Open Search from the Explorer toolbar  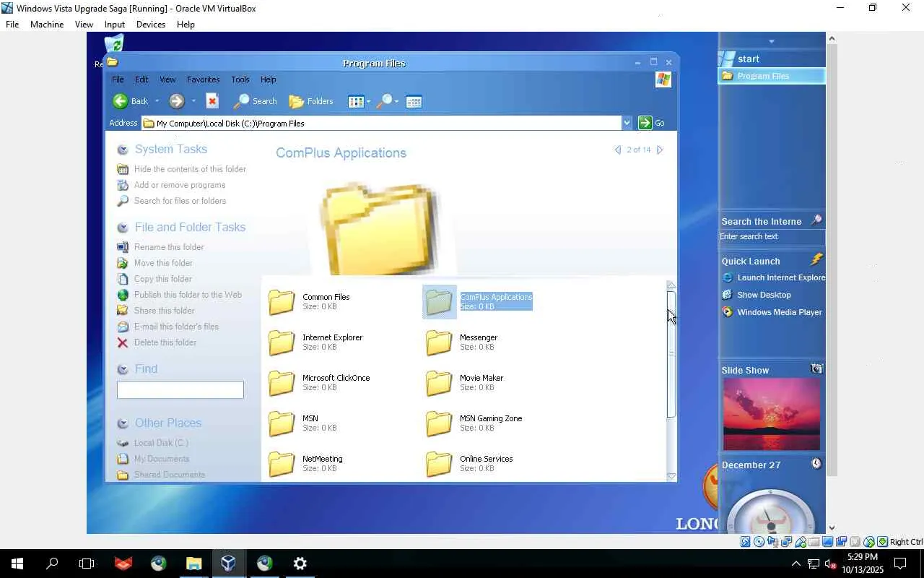click(x=256, y=101)
